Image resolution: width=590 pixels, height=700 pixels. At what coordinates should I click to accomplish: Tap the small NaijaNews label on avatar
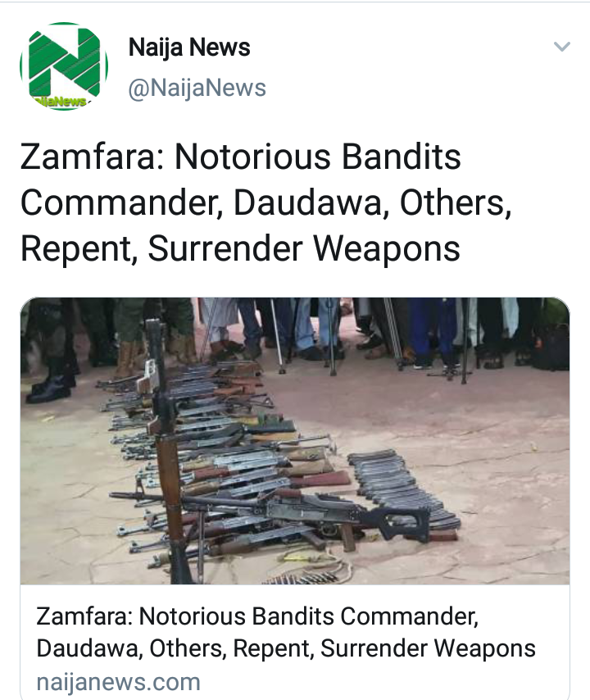pos(61,102)
